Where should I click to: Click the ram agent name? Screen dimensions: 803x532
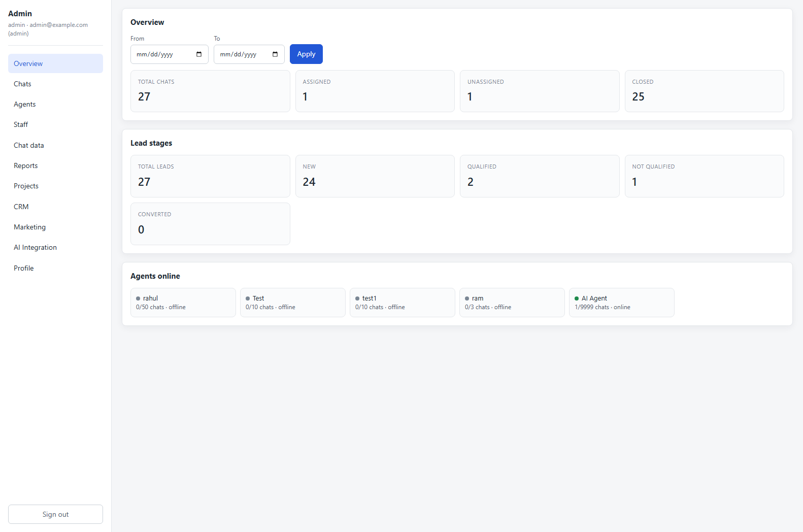pyautogui.click(x=478, y=298)
